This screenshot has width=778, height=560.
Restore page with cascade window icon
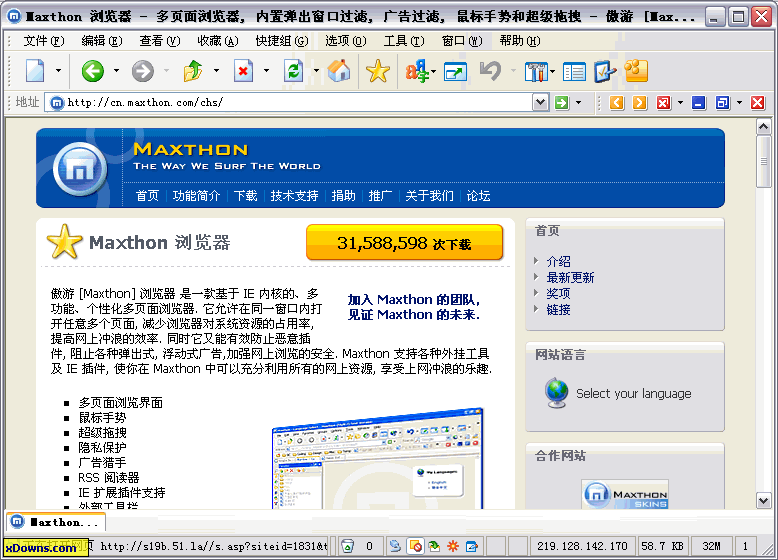(x=722, y=103)
